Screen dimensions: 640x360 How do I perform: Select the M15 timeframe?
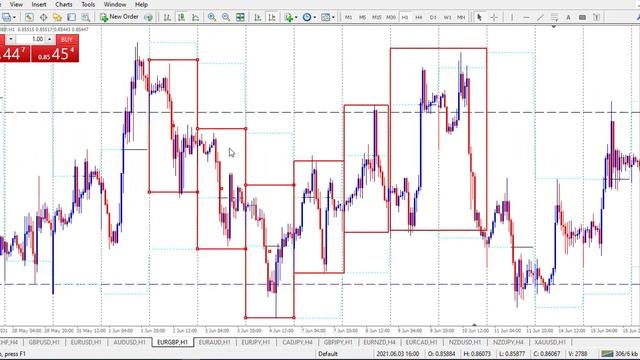coord(376,17)
